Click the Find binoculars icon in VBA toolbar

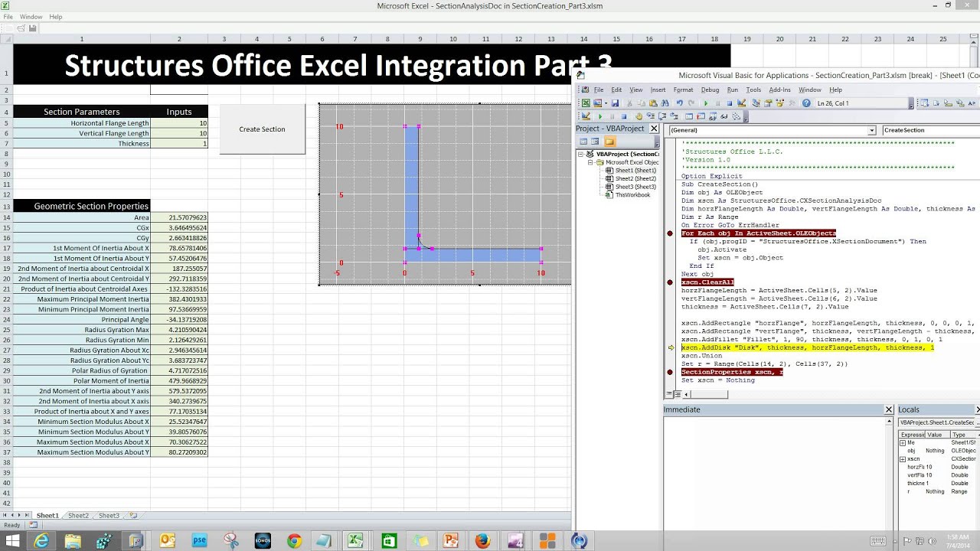[x=665, y=103]
